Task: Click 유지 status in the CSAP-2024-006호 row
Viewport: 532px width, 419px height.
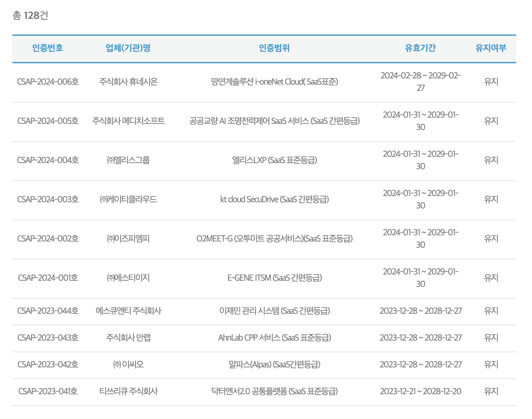Action: [x=491, y=82]
